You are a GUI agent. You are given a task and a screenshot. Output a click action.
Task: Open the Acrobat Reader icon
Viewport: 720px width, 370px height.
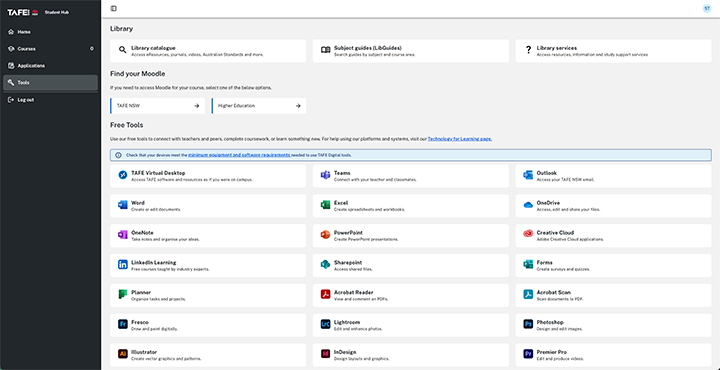coord(326,294)
